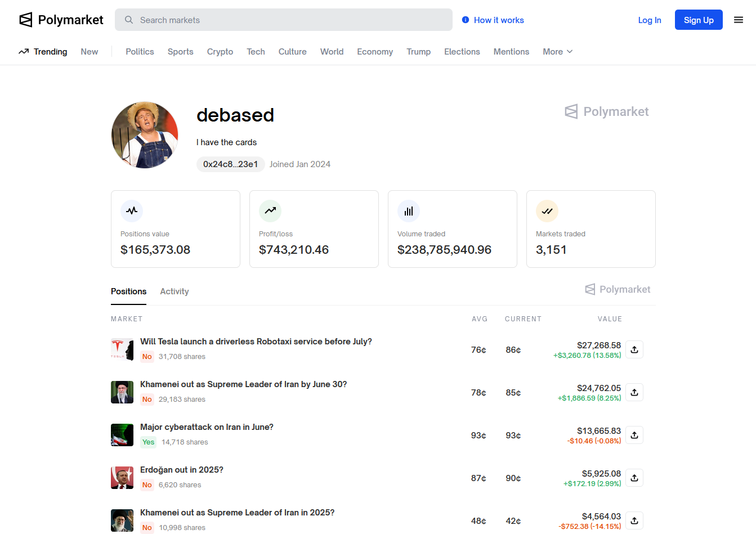
Task: Focus the Search markets input field
Action: 284,20
